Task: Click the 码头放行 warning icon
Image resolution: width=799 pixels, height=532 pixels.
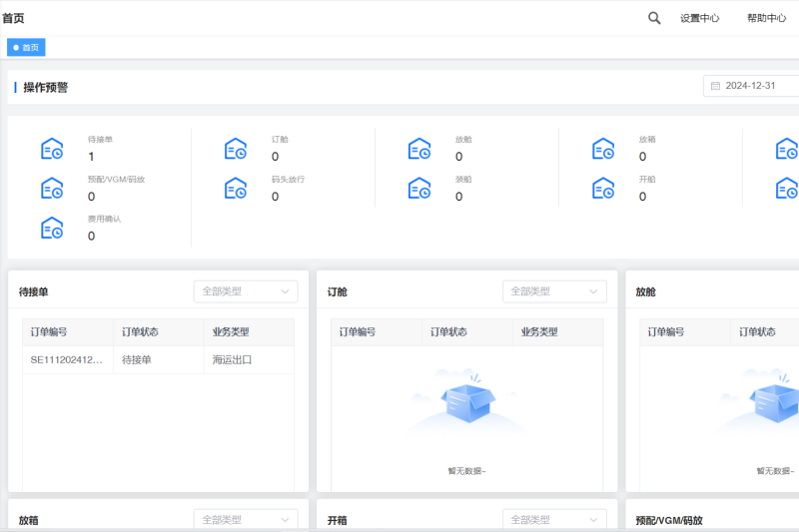Action: [236, 189]
